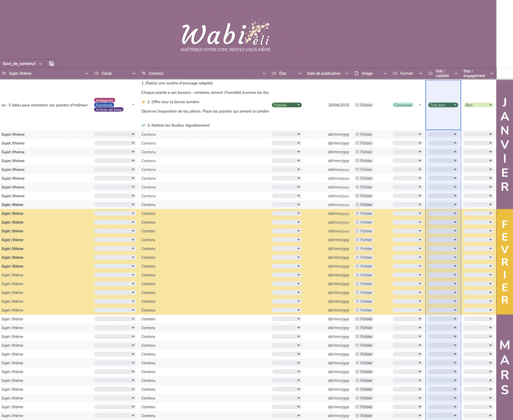The image size is (513, 420).
Task: Click the chip icon on Format header
Action: (395, 73)
